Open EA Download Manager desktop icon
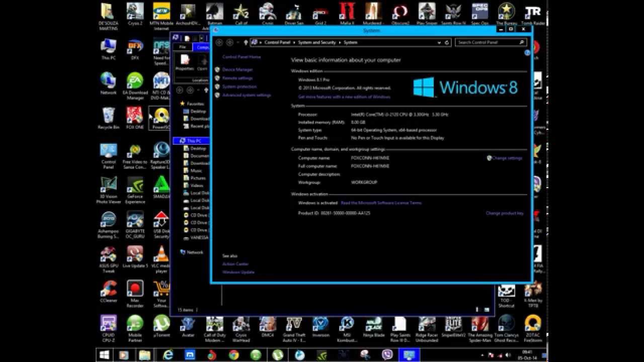Viewport: 644px width, 362px height. 135,86
